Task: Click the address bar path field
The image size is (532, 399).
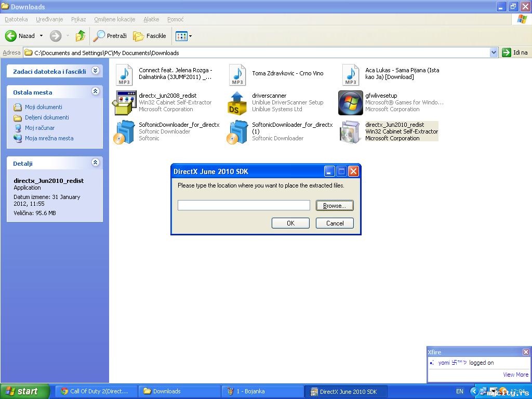Action: tap(257, 52)
